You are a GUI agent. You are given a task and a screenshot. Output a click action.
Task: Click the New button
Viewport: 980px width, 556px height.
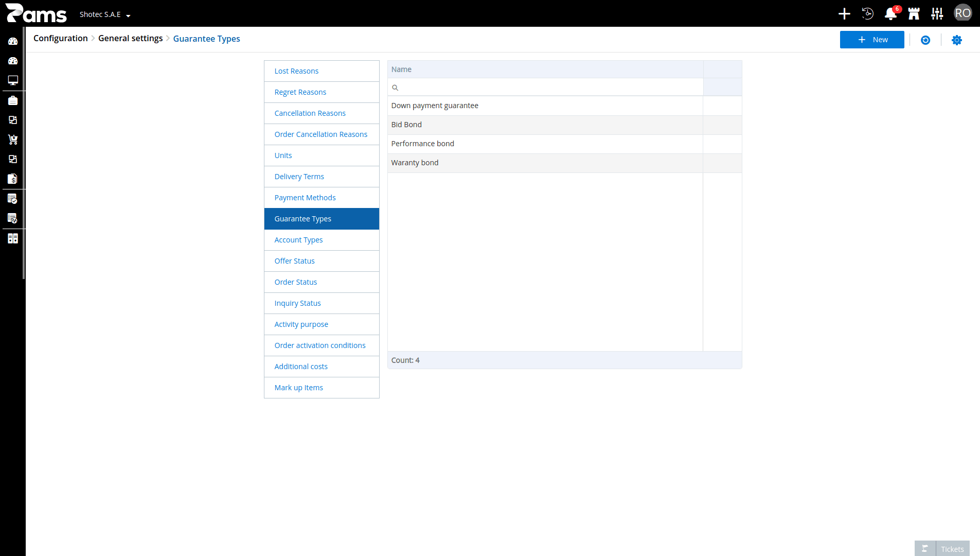[x=872, y=40]
